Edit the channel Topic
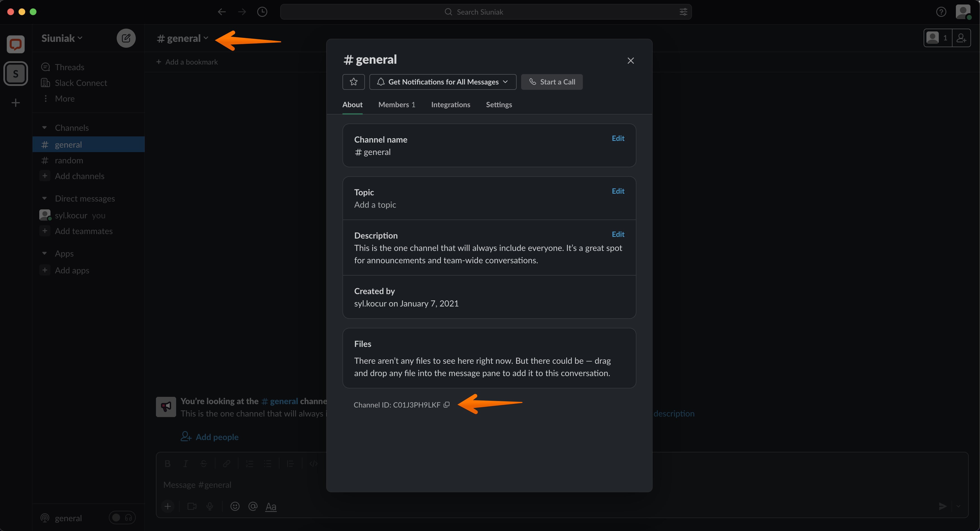This screenshot has width=980, height=531. coord(618,191)
